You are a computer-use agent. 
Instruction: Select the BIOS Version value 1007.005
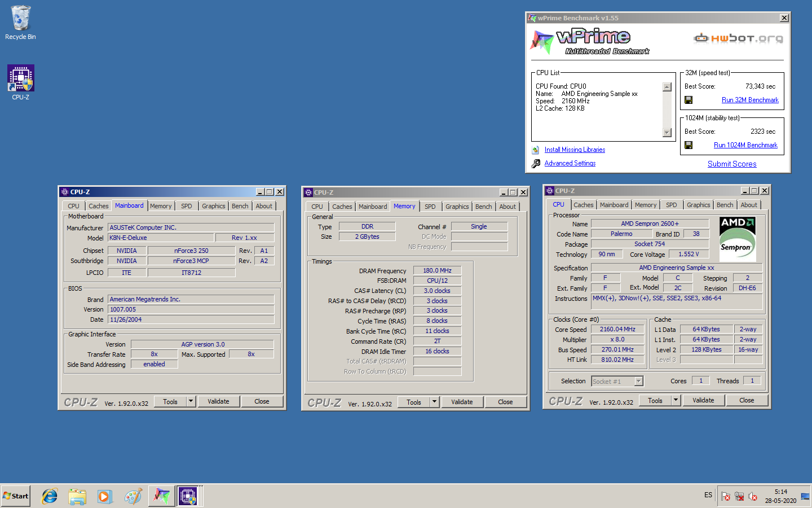tap(191, 309)
